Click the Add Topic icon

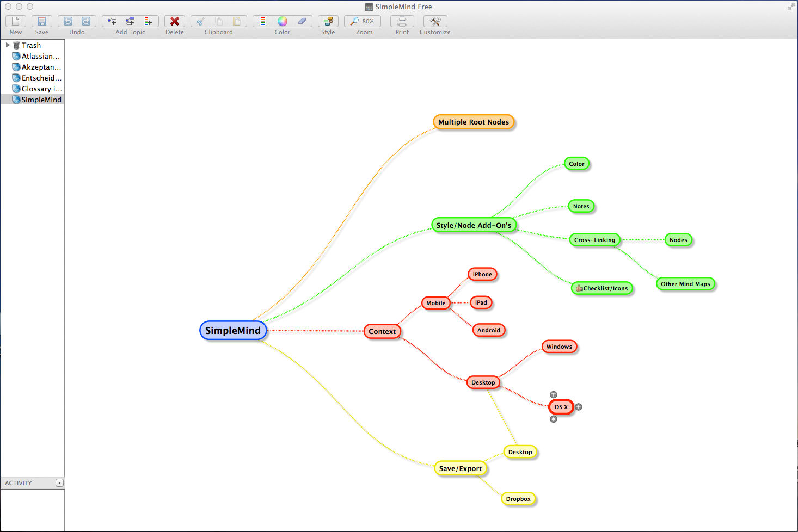(112, 21)
